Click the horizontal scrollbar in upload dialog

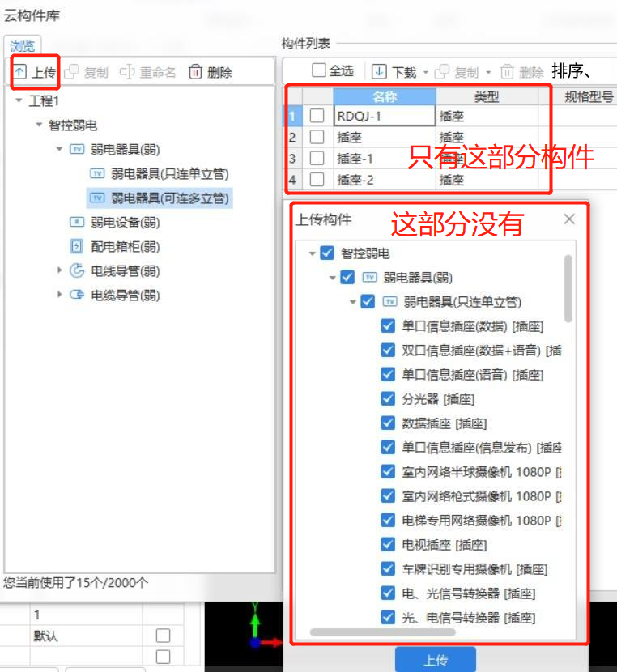(x=383, y=632)
